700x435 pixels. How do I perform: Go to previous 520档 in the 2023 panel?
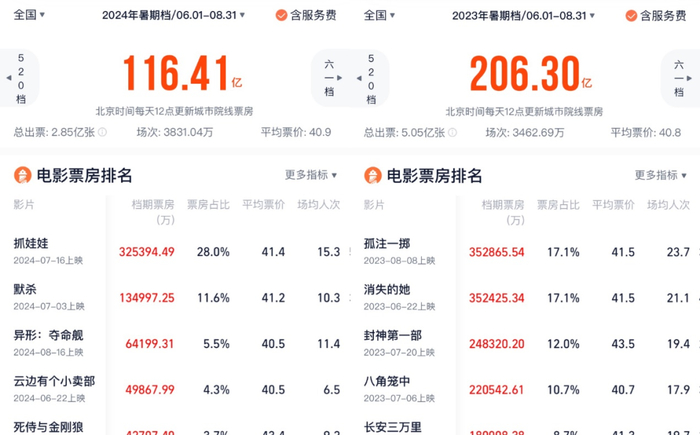(x=370, y=79)
